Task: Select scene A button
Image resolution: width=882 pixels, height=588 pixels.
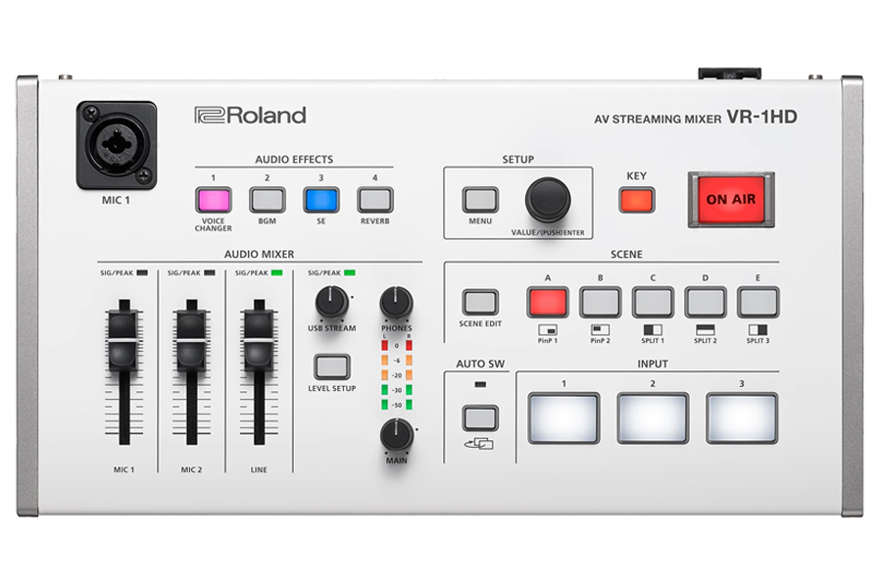Action: point(548,302)
